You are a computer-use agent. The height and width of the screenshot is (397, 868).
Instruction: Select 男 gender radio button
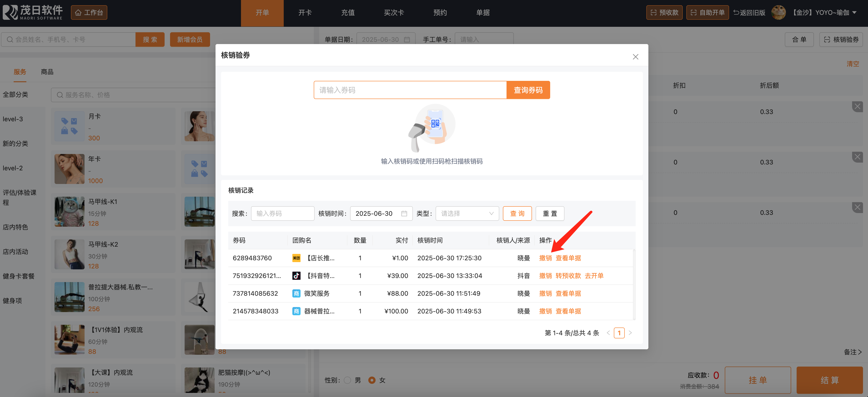click(347, 380)
